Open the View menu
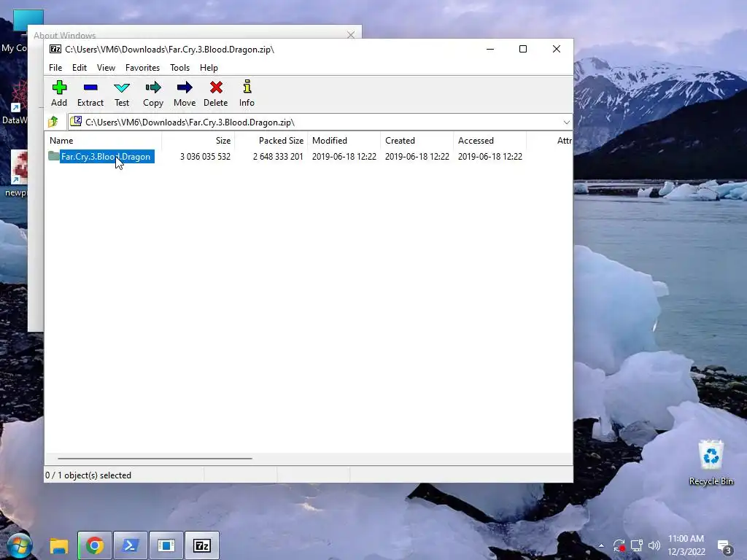The height and width of the screenshot is (560, 747). (x=106, y=68)
